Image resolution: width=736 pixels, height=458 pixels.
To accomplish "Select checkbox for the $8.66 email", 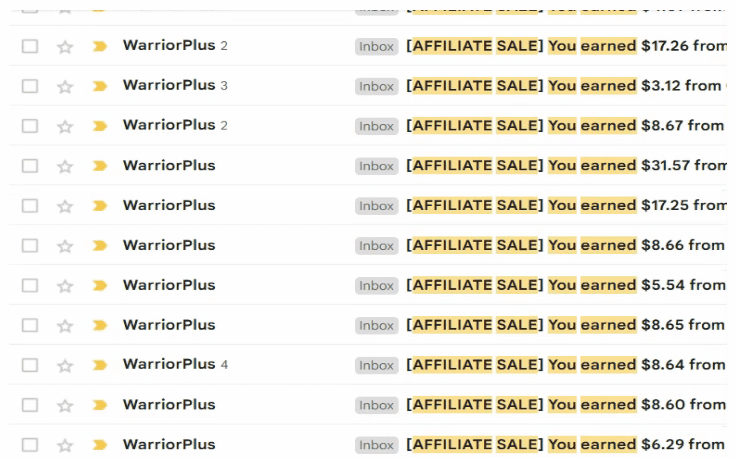I will pyautogui.click(x=30, y=246).
